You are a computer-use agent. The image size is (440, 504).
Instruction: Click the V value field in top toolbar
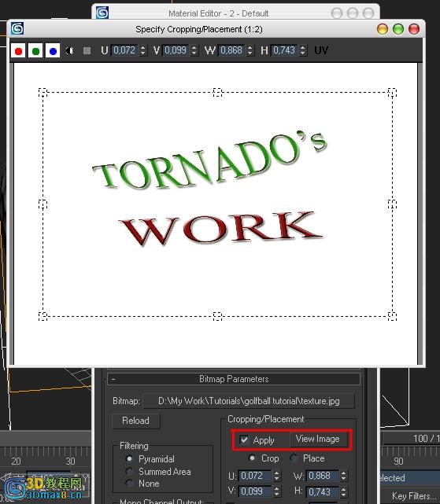pyautogui.click(x=176, y=50)
